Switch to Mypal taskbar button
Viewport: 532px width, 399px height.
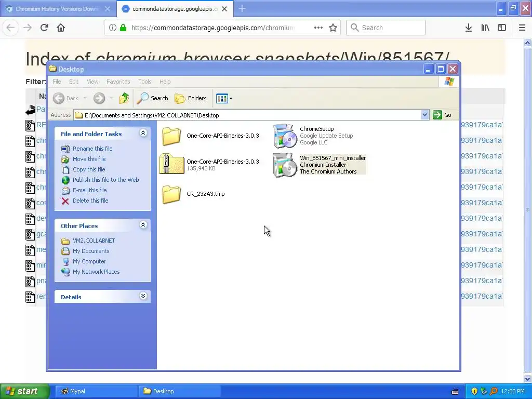[96, 391]
